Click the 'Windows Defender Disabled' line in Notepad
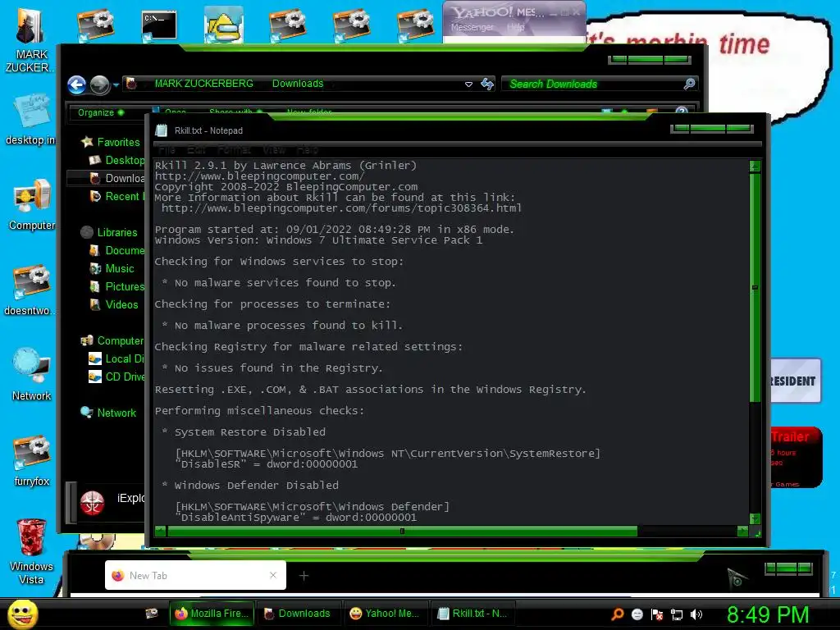The height and width of the screenshot is (630, 840). (x=257, y=486)
